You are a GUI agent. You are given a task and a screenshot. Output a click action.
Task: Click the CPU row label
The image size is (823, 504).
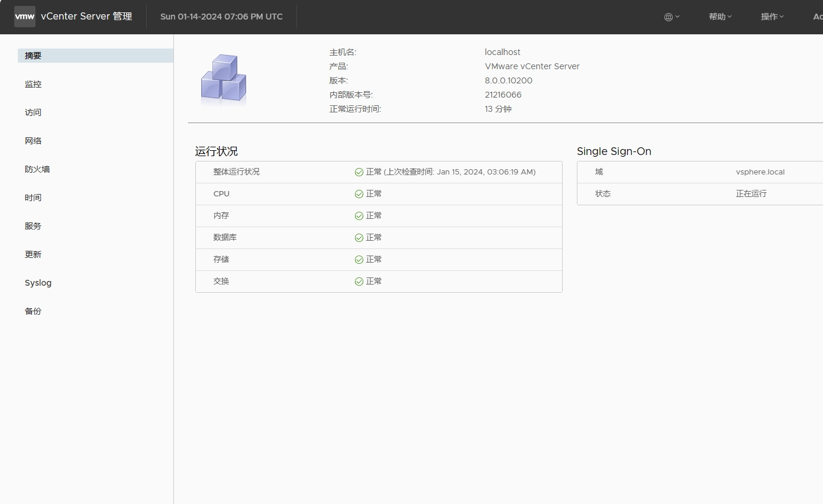[221, 194]
